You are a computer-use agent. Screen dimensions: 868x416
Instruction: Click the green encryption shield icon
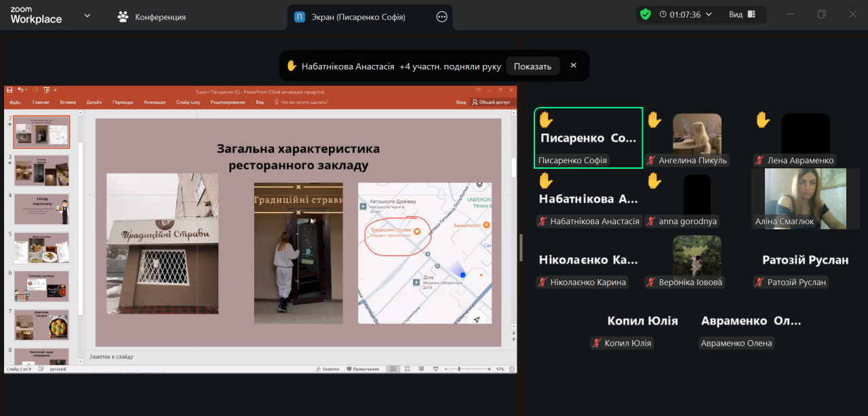tap(645, 14)
